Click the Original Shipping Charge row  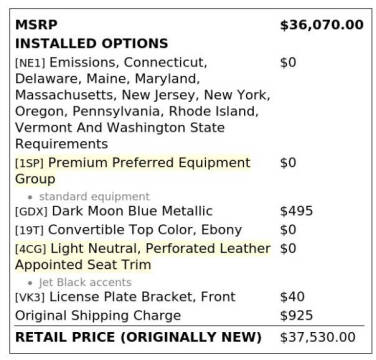(189, 316)
